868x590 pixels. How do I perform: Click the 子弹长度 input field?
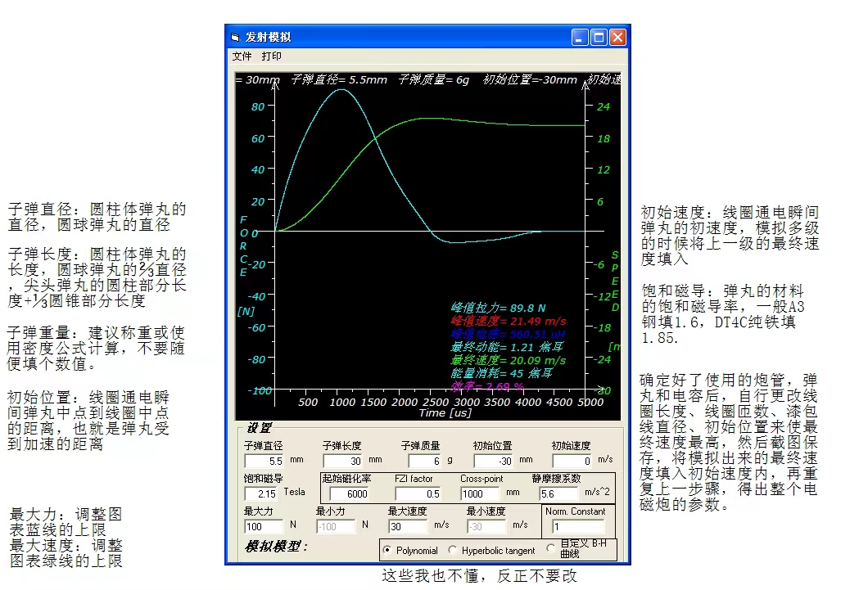tap(342, 461)
